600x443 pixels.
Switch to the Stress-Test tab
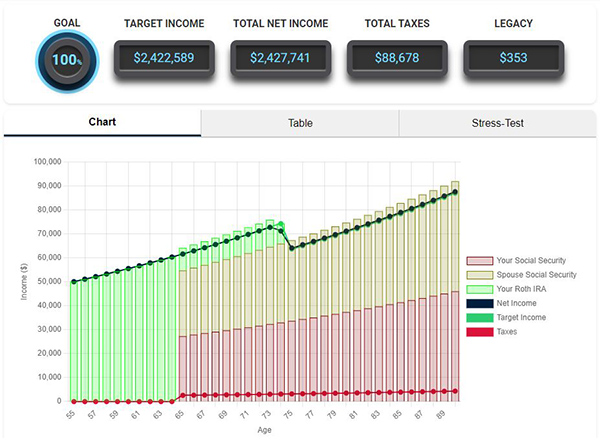coord(497,123)
